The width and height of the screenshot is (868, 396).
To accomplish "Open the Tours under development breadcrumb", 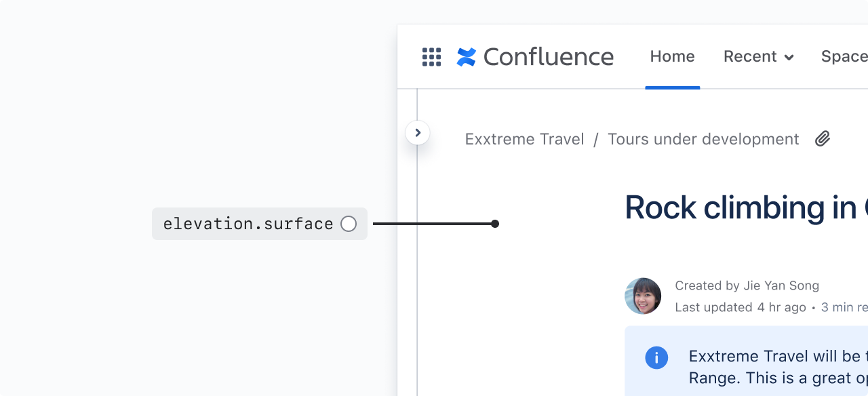I will [x=703, y=140].
